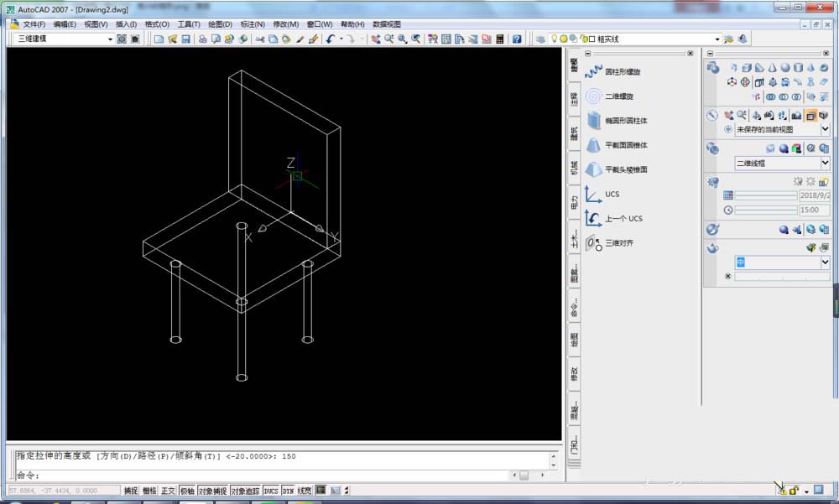Screen dimensions: 839x504
Task: Enable 正交 (Ortho) mode in status bar
Action: [169, 490]
